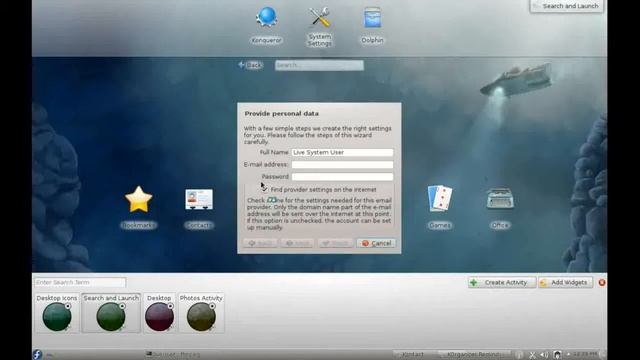Focus the E-mail address field
This screenshot has height=360, width=640.
(342, 164)
